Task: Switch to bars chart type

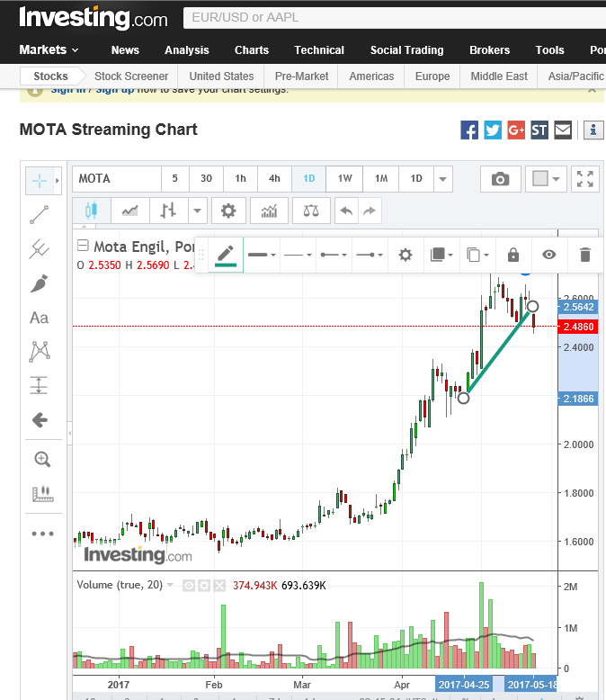Action: pos(168,211)
